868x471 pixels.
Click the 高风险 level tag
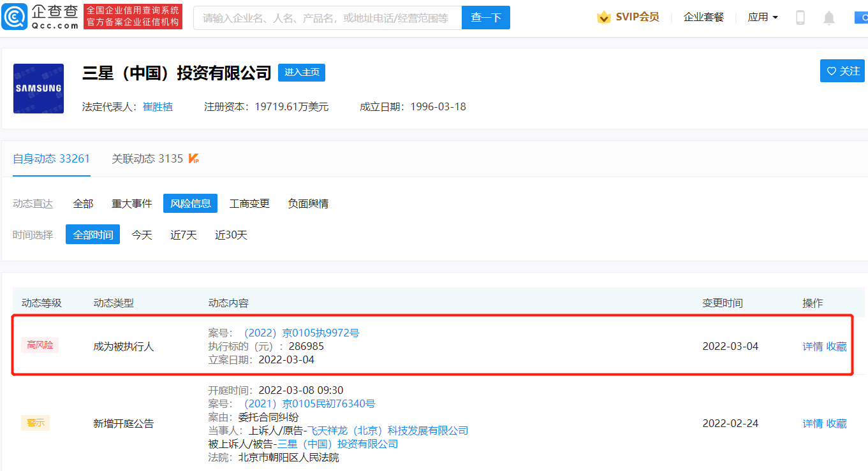coord(40,345)
